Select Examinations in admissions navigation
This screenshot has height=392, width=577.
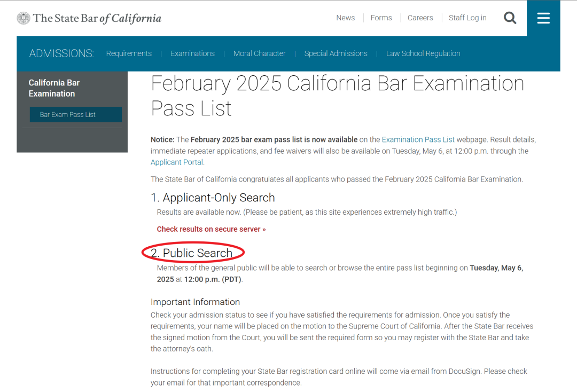[192, 53]
